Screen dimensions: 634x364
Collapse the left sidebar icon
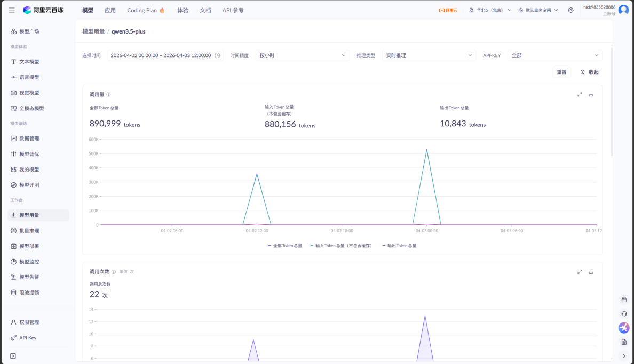[13, 356]
